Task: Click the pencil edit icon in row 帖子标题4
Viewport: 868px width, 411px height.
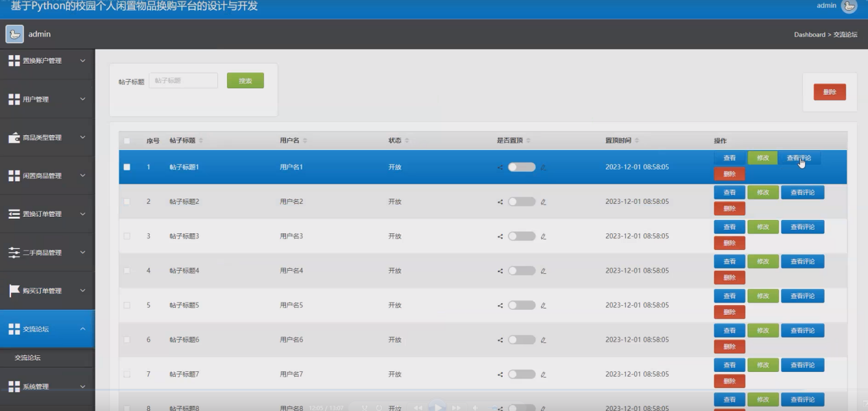Action: pos(543,270)
